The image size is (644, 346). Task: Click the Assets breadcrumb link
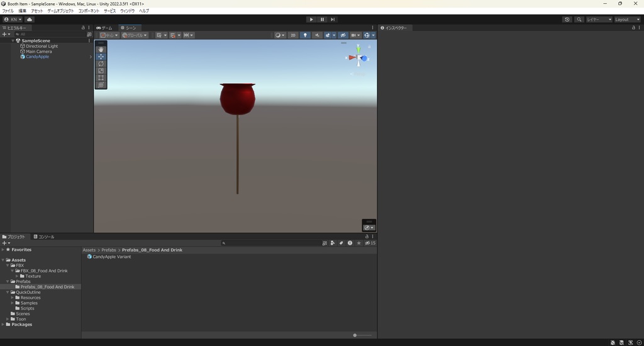(89, 250)
